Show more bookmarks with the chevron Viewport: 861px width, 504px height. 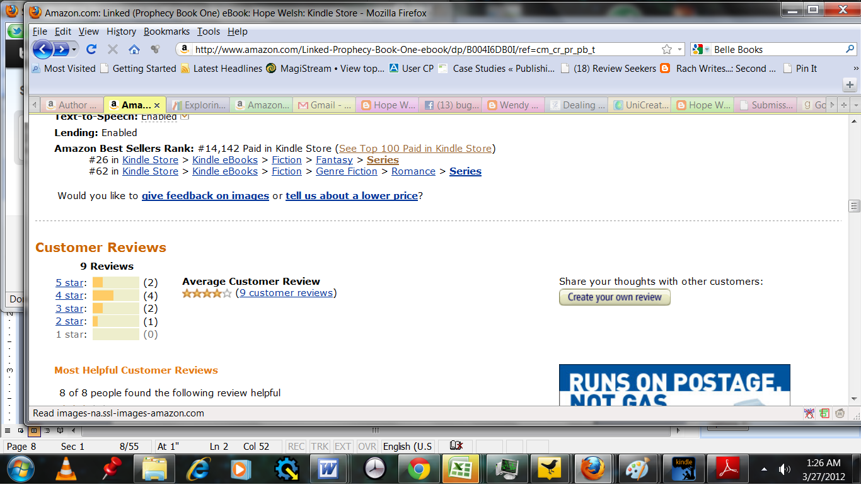[855, 68]
